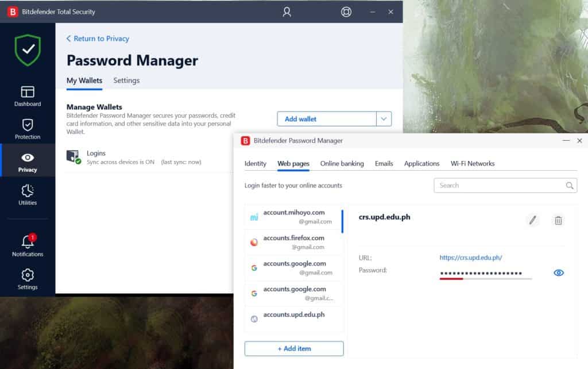588x369 pixels.
Task: Click the Add wallet button
Action: click(327, 119)
